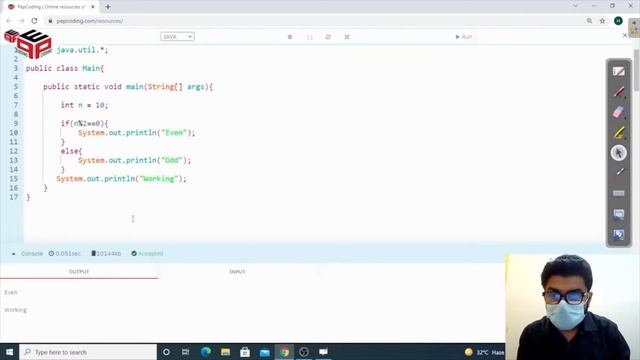The width and height of the screenshot is (640, 360).
Task: Switch to the OUTPUT tab
Action: click(79, 272)
